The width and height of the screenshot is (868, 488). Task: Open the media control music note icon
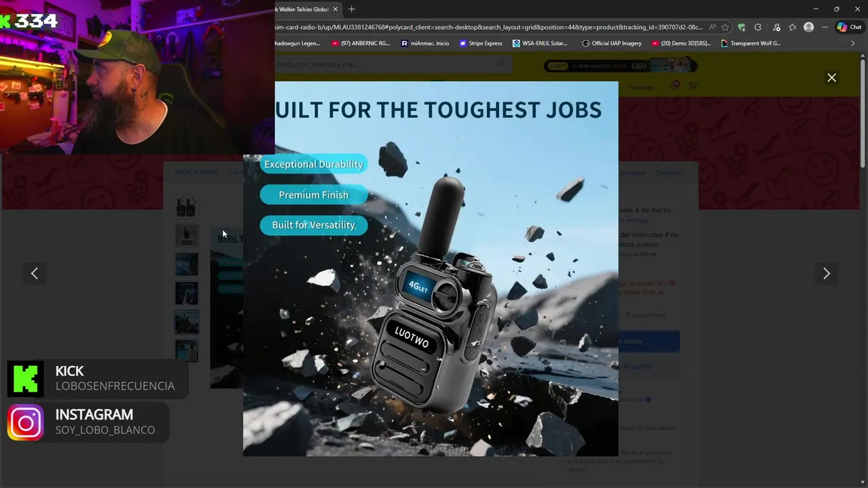776,27
